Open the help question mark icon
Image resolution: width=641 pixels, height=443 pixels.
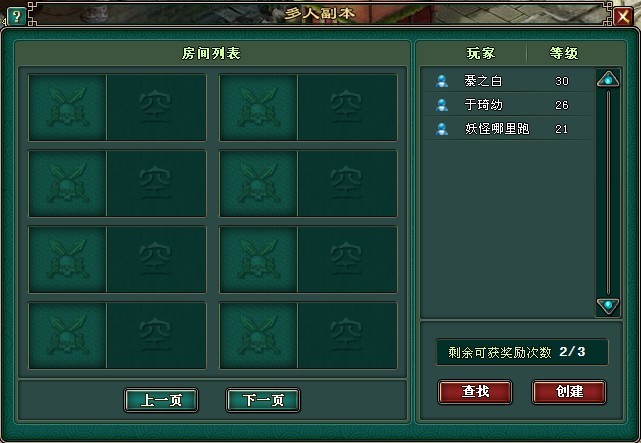(x=16, y=16)
